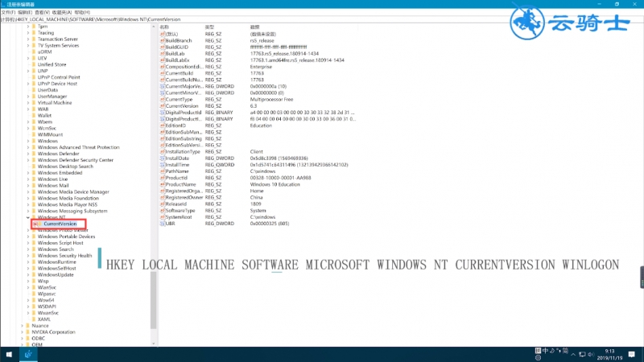
Task: Click the NVIDIA Corporation folder icon
Action: tap(27, 332)
